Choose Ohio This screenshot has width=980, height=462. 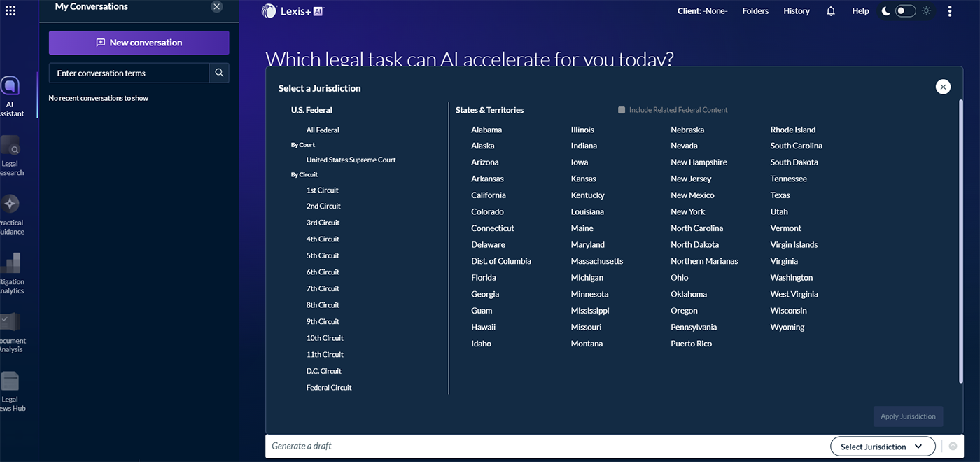pos(679,278)
